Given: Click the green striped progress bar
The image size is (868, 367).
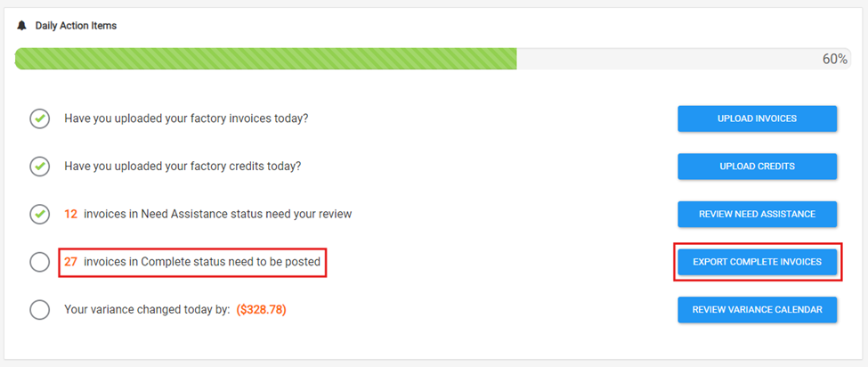Looking at the screenshot, I should click(x=265, y=59).
